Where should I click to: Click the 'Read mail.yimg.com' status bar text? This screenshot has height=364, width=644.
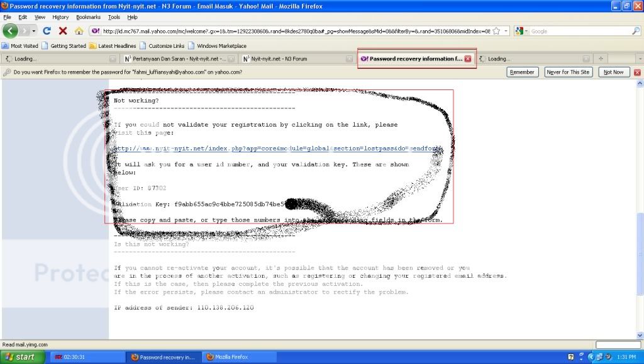pyautogui.click(x=25, y=344)
